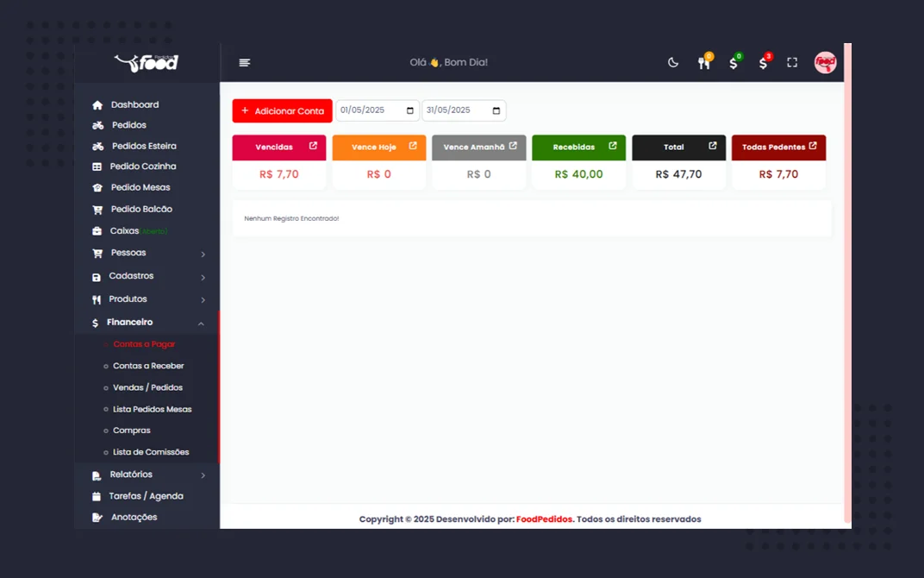Screen dimensions: 924x578
Task: Click the page vertical scrollbar
Action: [847, 283]
